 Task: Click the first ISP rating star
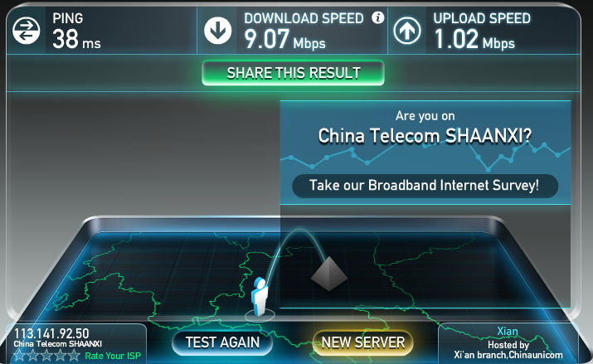(19, 356)
